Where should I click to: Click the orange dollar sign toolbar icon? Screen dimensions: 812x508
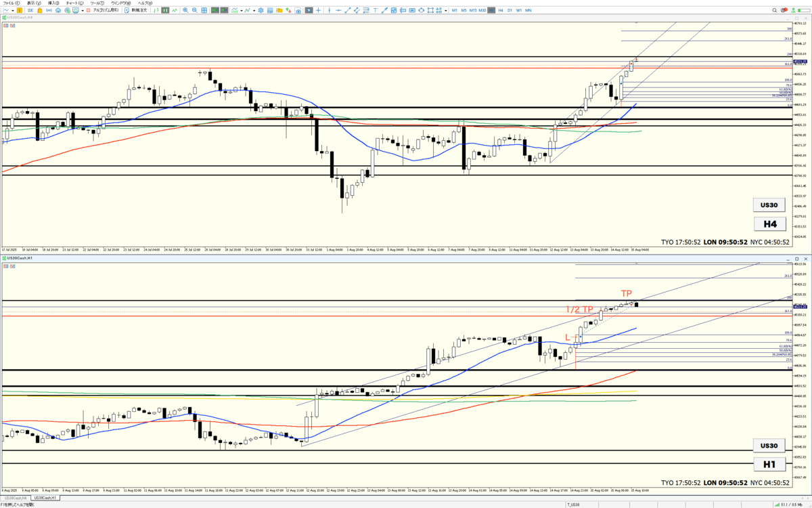click(20, 10)
